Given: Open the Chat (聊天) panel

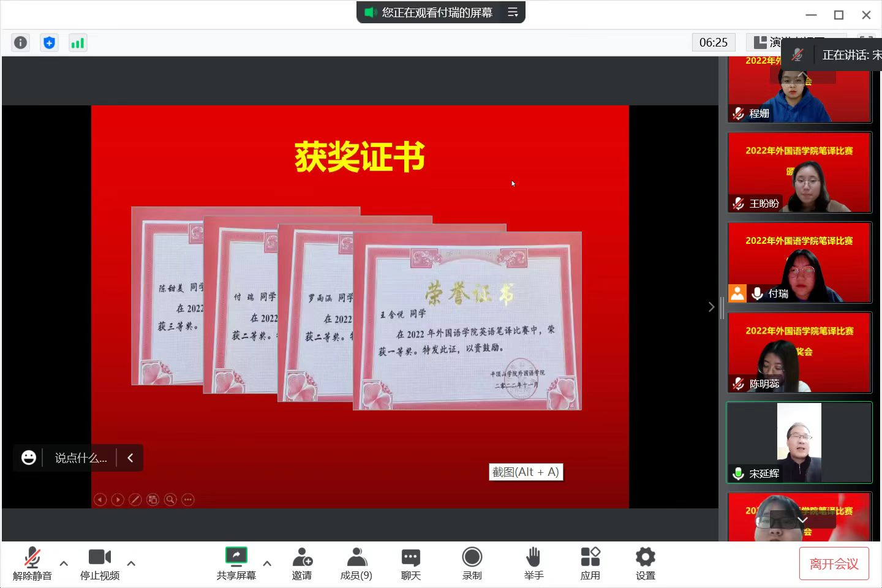Looking at the screenshot, I should (410, 563).
